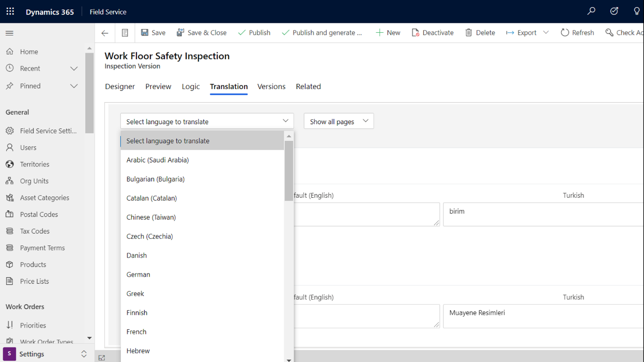Select Danish from the language list
This screenshot has width=644, height=362.
tap(136, 255)
